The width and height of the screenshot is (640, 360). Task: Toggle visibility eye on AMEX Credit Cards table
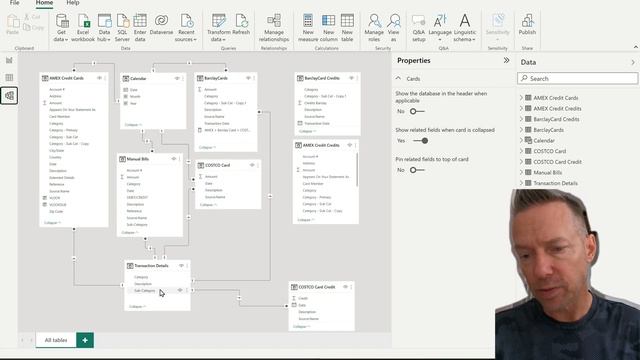(x=99, y=78)
